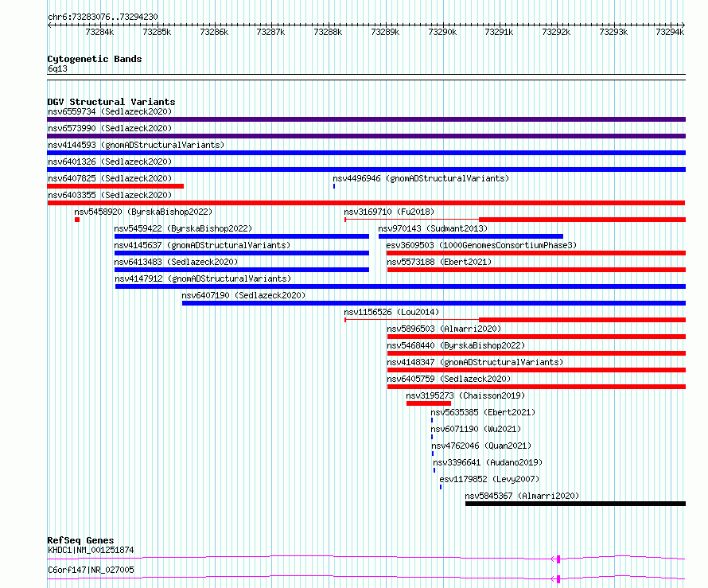Click the KHDC1|NM_001251874 gene label
The image size is (708, 588).
click(91, 550)
